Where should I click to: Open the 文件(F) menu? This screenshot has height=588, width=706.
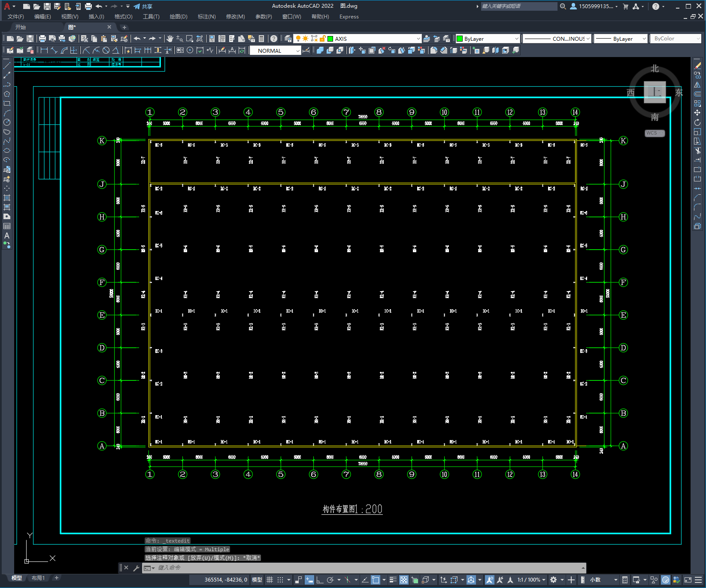[16, 17]
